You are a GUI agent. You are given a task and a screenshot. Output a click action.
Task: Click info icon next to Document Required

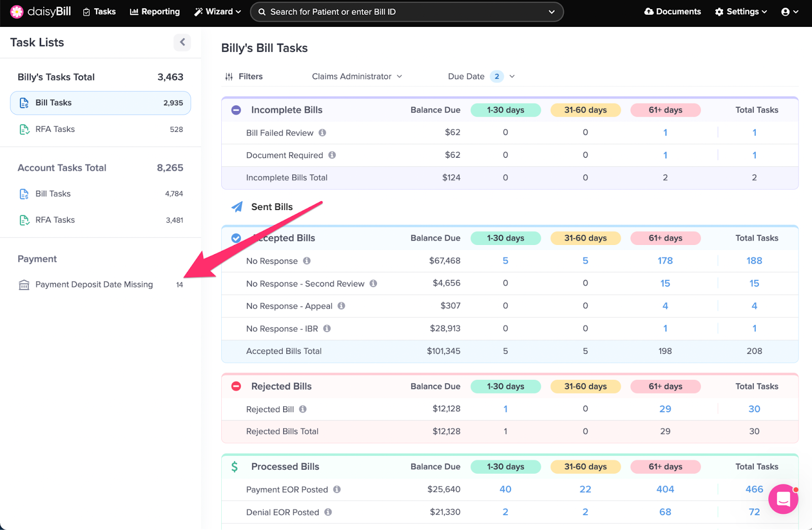(332, 155)
